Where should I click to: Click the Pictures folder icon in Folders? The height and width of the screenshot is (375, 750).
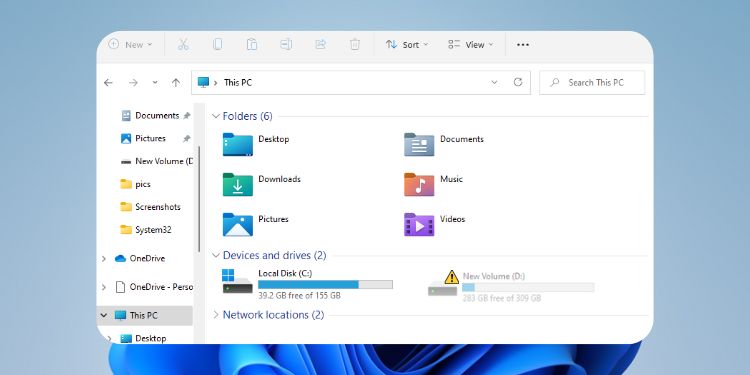click(x=238, y=224)
